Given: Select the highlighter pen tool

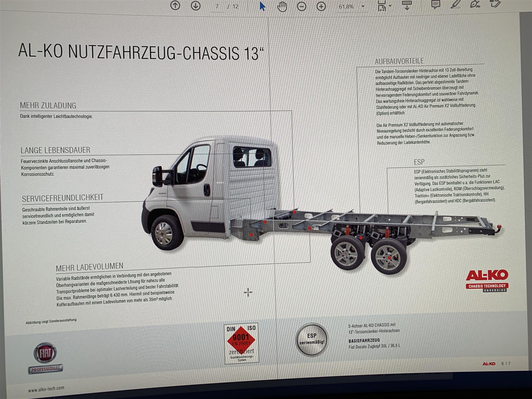Looking at the screenshot, I should pyautogui.click(x=455, y=4).
